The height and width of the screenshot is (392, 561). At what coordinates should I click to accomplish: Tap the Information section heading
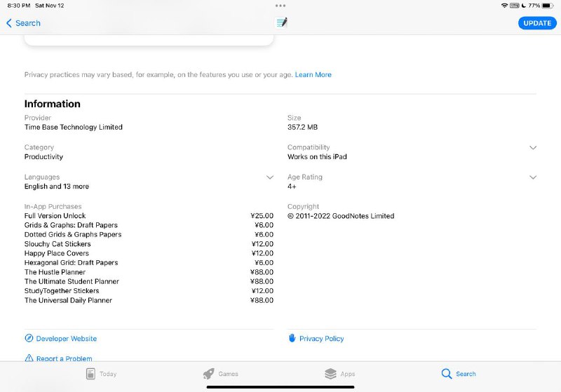pos(52,104)
